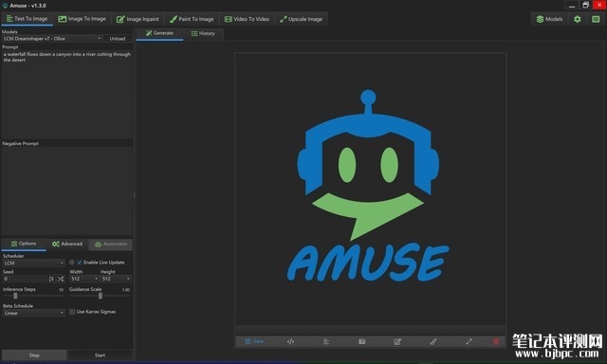The width and height of the screenshot is (607, 364).
Task: Open the Models manager button
Action: tap(549, 19)
